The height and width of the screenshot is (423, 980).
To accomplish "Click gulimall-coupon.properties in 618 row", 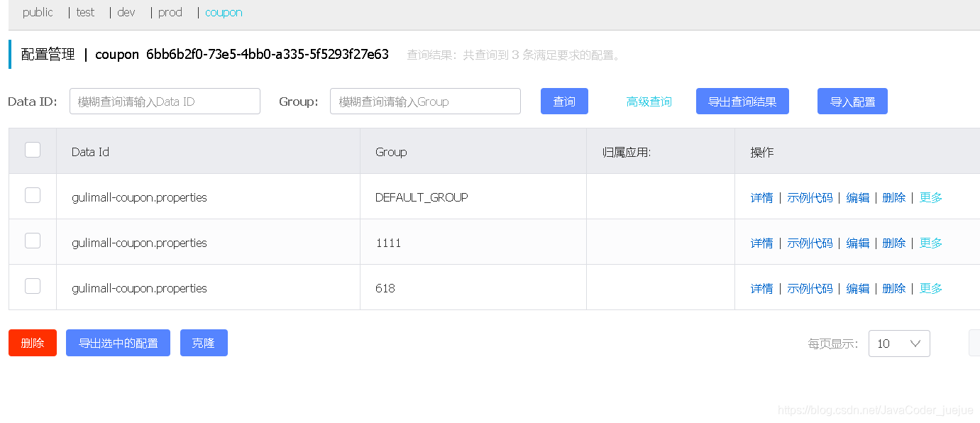I will point(139,288).
